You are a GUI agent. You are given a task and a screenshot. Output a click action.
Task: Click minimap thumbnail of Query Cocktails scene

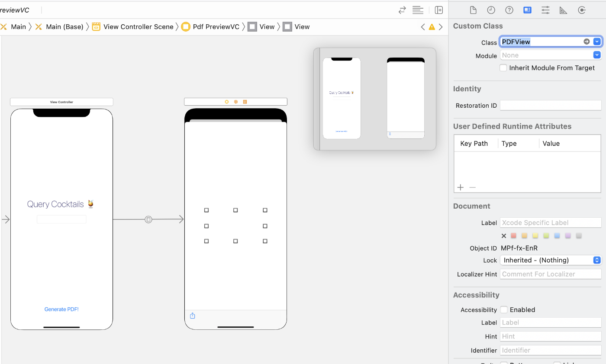pyautogui.click(x=342, y=98)
